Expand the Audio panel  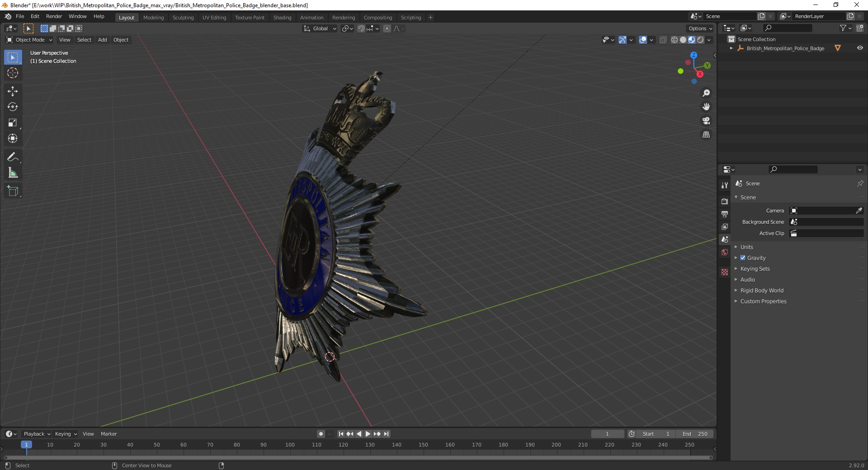coord(747,279)
